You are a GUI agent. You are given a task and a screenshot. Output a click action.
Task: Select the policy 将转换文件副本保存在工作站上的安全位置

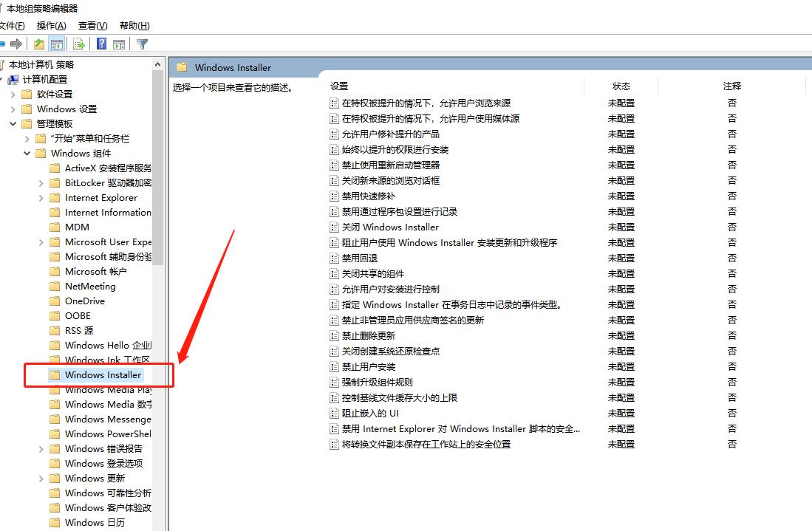click(x=426, y=445)
